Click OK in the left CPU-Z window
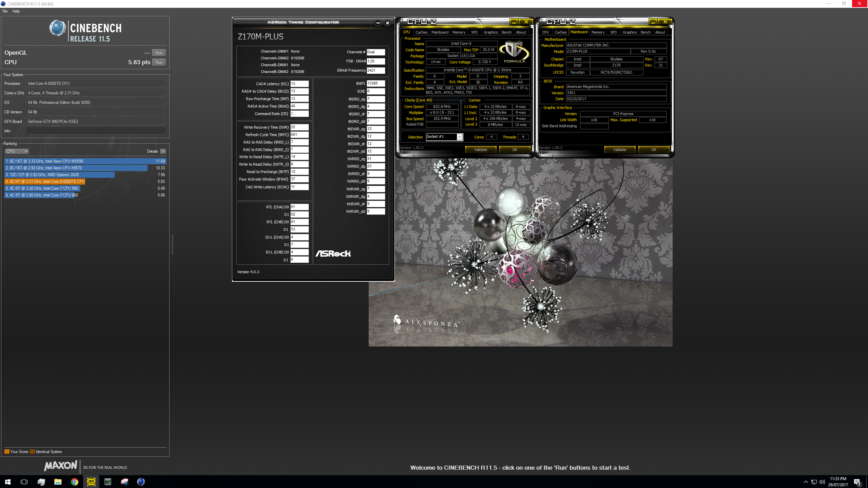The image size is (868, 488). point(515,150)
